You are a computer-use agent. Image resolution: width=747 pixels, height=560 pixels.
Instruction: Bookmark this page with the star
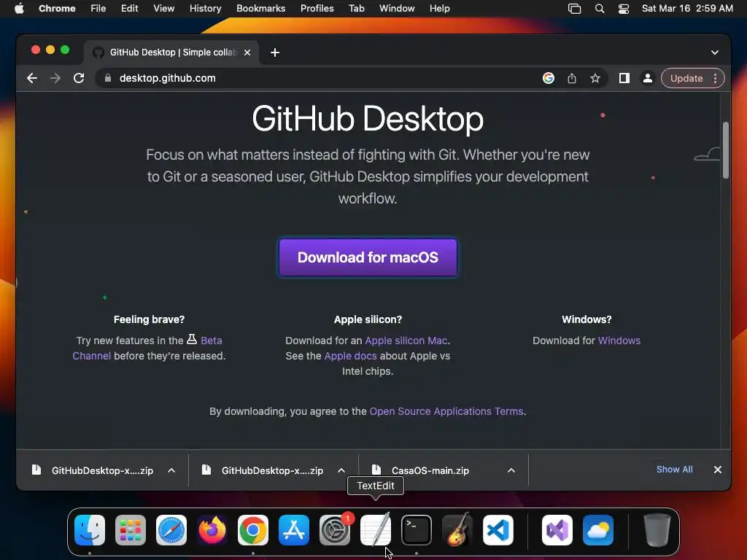pos(595,78)
